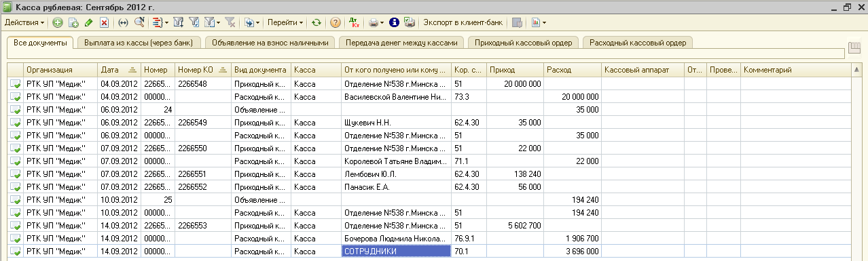Edit current document with pencil icon

(x=89, y=22)
